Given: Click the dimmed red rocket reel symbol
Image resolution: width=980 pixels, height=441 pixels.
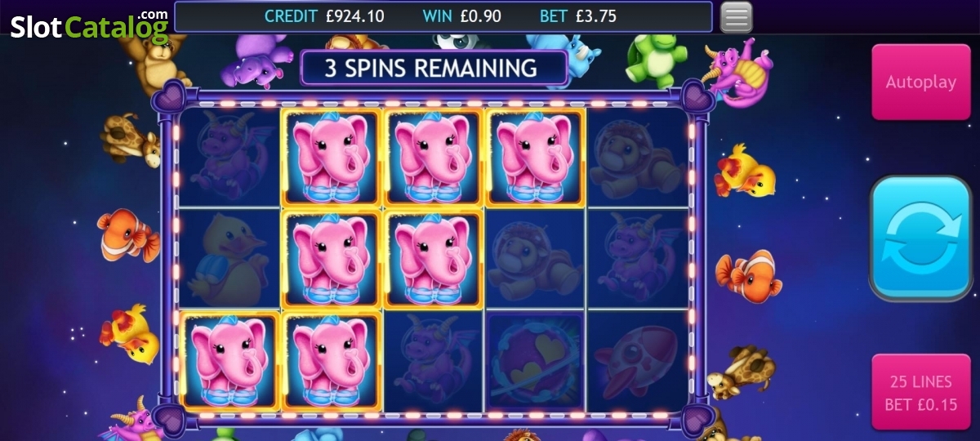Looking at the screenshot, I should (636, 359).
